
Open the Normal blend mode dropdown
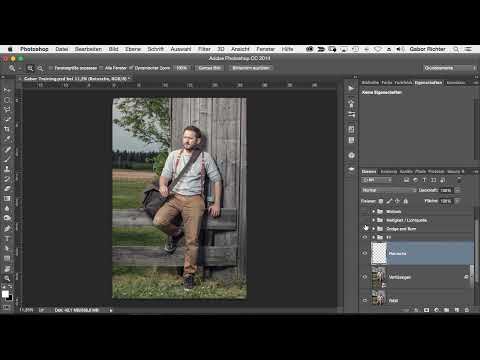(x=389, y=190)
